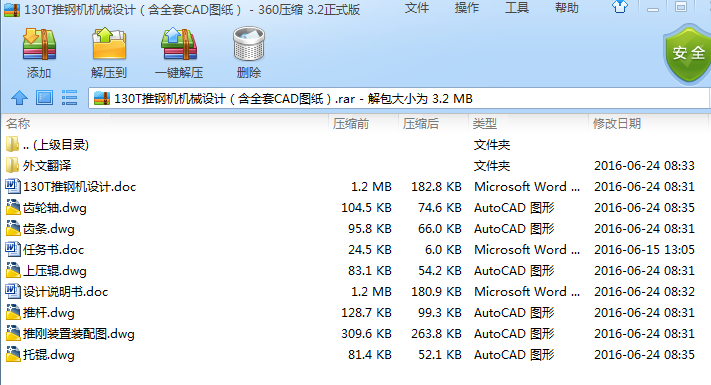
Task: Click the archive icon in the address bar
Action: click(102, 98)
